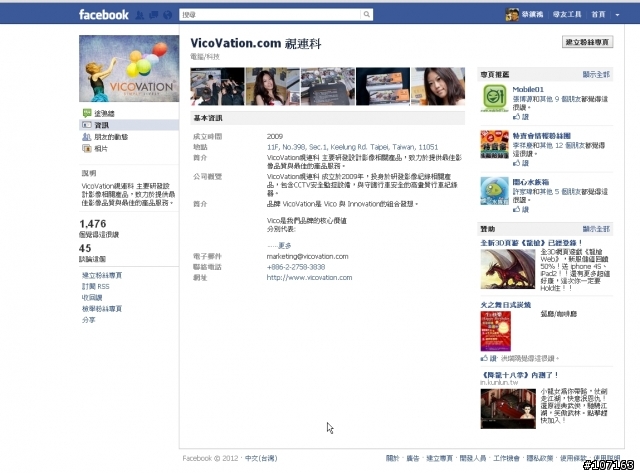Click red 火之舞 ad image
The width and height of the screenshot is (640, 473).
point(496,331)
